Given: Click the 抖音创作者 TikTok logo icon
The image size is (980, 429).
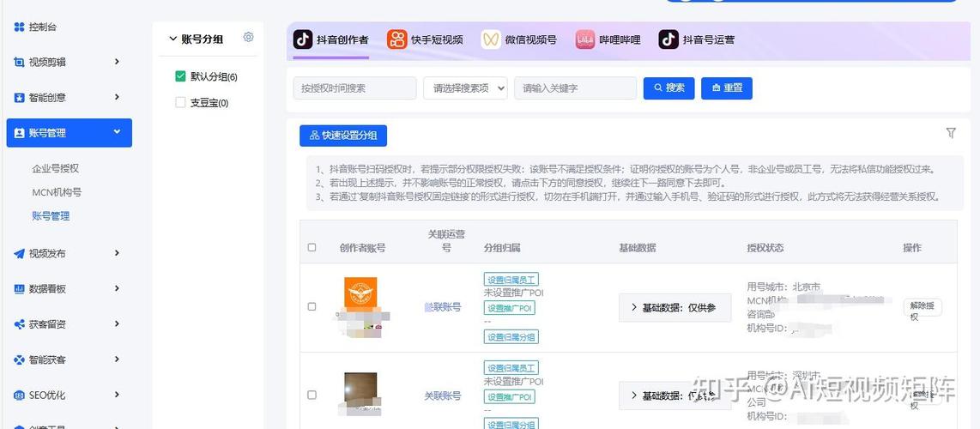Looking at the screenshot, I should (x=303, y=39).
